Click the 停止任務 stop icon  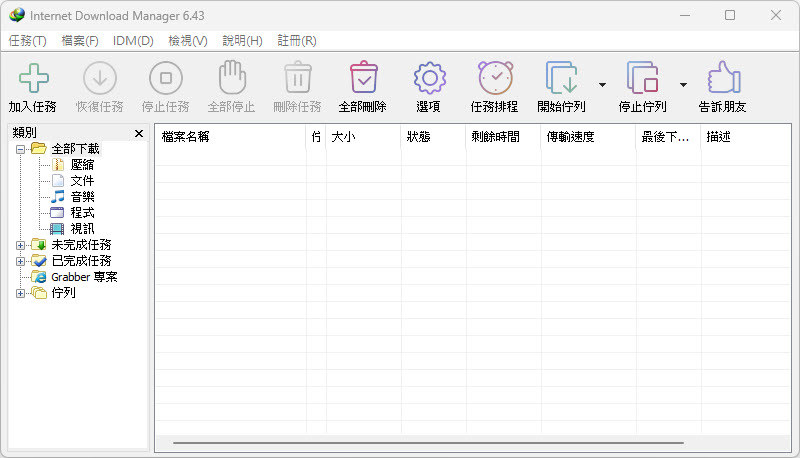tap(166, 78)
